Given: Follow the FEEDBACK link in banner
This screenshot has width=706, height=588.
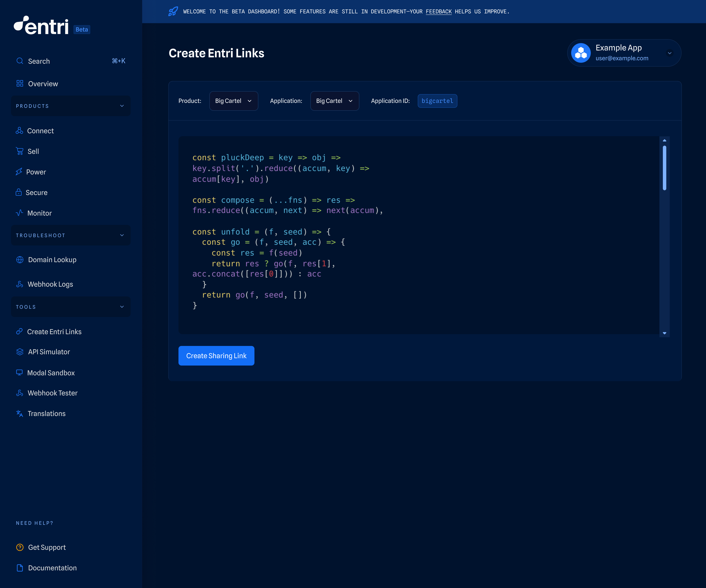Looking at the screenshot, I should pos(438,12).
